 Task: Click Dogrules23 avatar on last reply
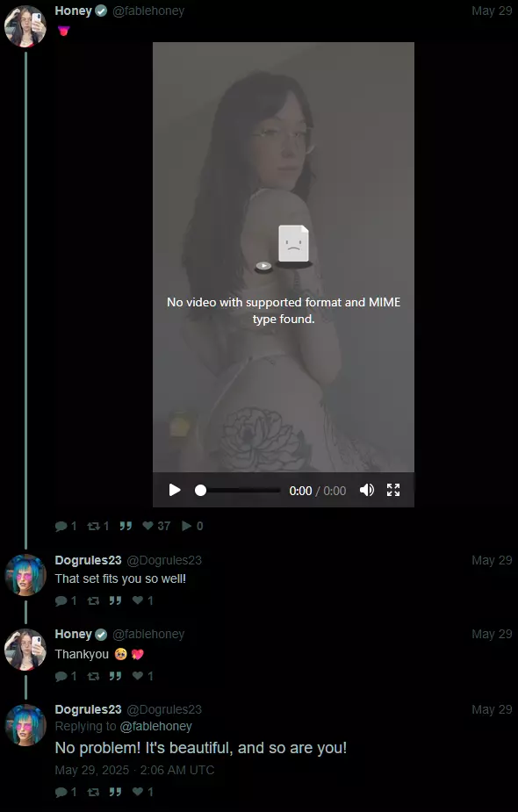(25, 725)
